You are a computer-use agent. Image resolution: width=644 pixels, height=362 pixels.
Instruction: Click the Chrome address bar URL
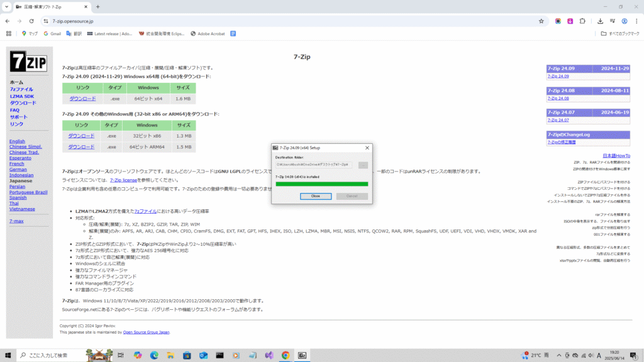73,21
